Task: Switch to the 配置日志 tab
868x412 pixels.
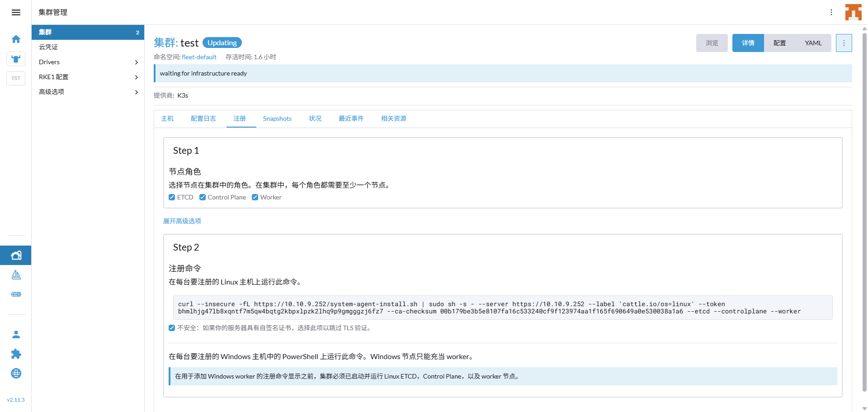Action: coord(203,118)
